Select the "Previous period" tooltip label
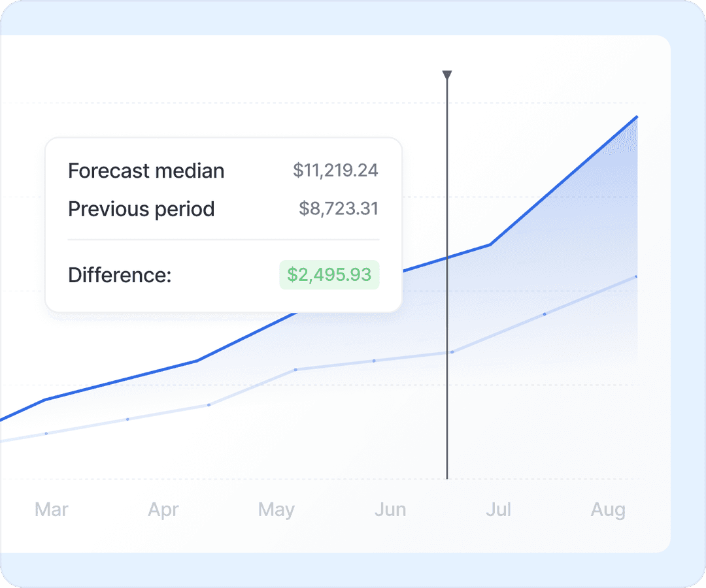 tap(141, 209)
